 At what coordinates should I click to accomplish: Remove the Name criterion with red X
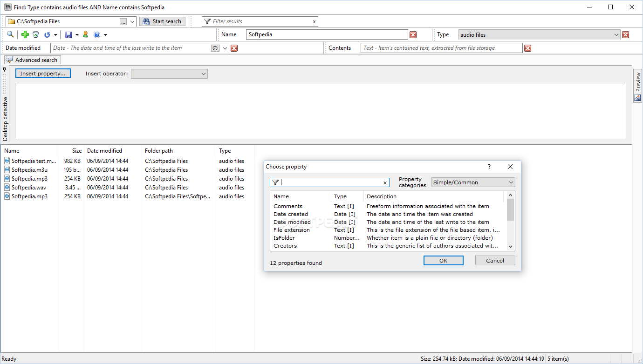(413, 34)
